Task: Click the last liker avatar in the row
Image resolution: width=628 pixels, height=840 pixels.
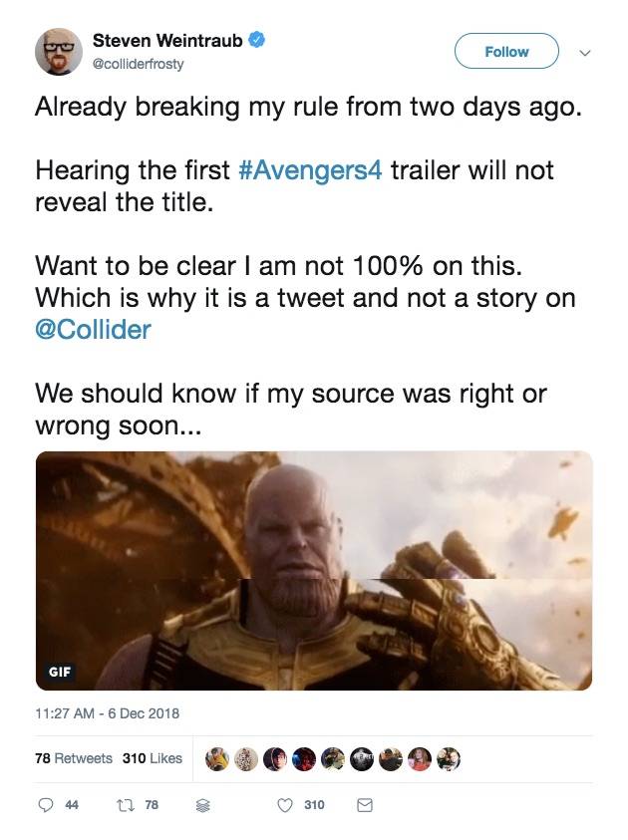Action: (x=449, y=759)
